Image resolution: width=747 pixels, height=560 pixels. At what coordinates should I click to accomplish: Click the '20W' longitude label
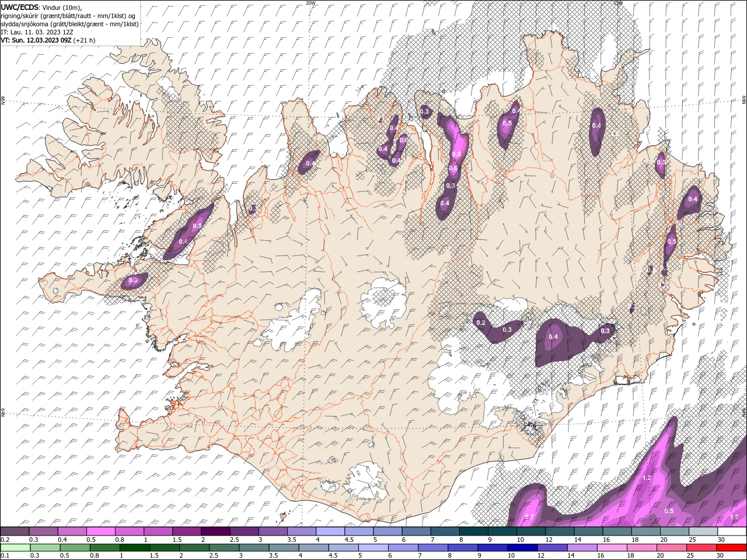click(310, 3)
